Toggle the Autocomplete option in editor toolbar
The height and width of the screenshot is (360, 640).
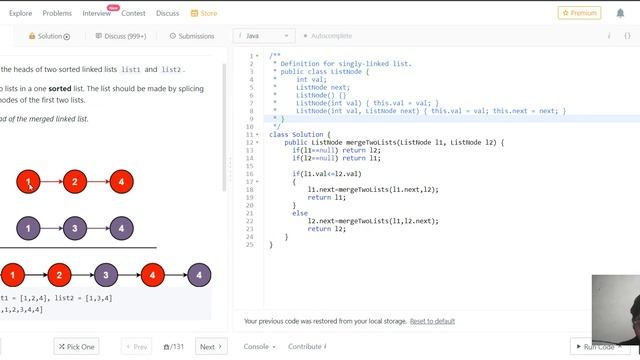coord(327,36)
